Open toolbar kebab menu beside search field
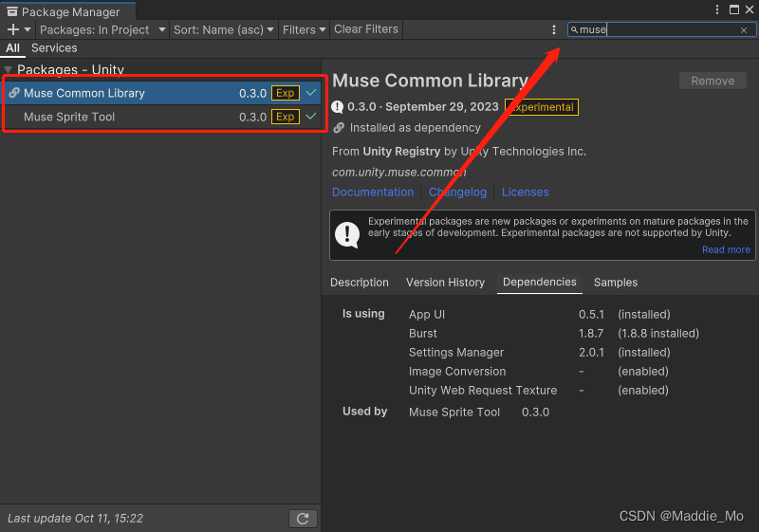The height and width of the screenshot is (532, 759). coord(554,30)
